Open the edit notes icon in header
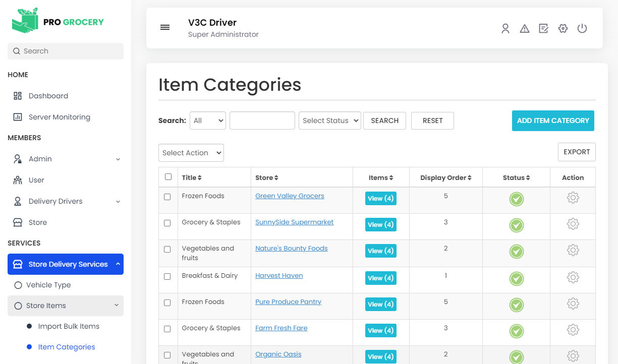The image size is (618, 364). (x=543, y=28)
